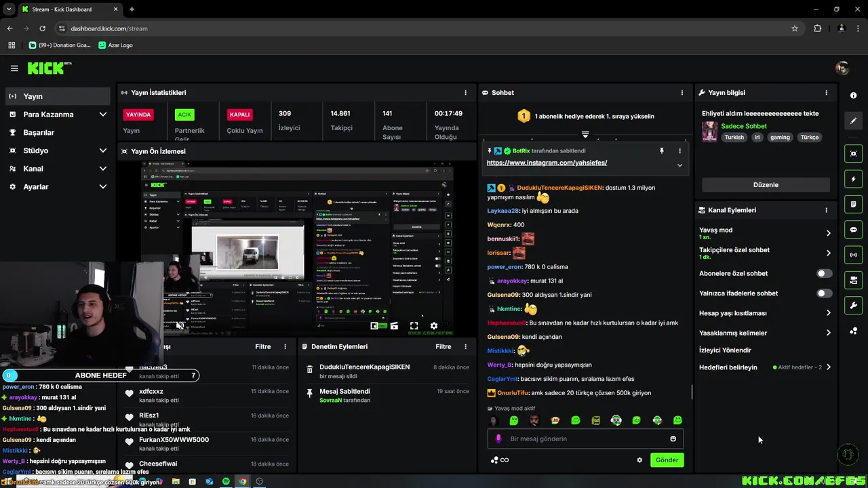Open Takipçilere özel sohbet settings chevron
Image resolution: width=868 pixels, height=488 pixels.
pos(828,253)
